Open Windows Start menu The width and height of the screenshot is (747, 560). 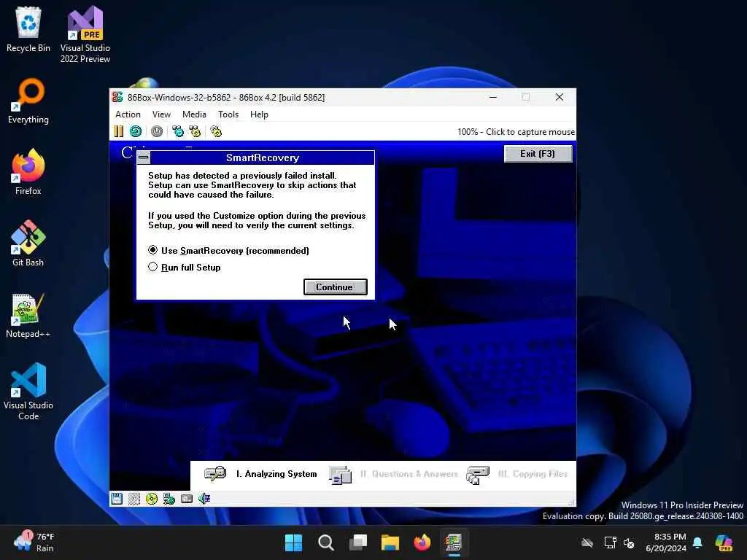pyautogui.click(x=293, y=542)
